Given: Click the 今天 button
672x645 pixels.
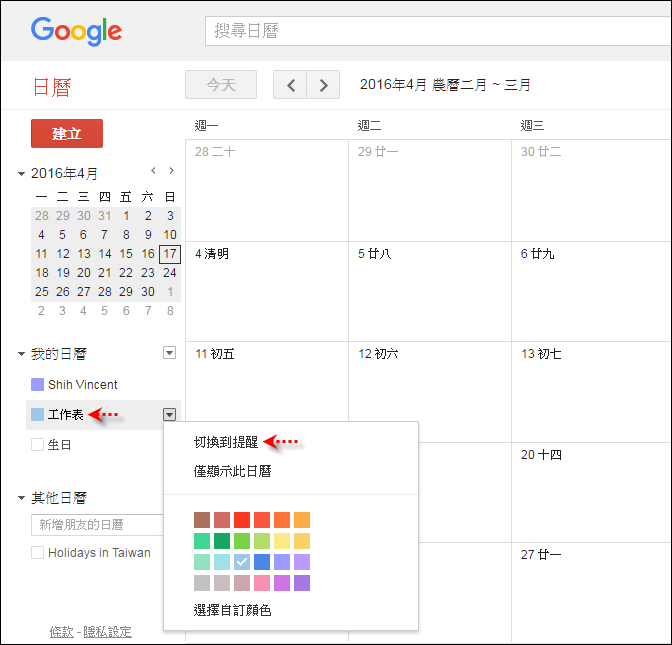Looking at the screenshot, I should click(x=221, y=85).
